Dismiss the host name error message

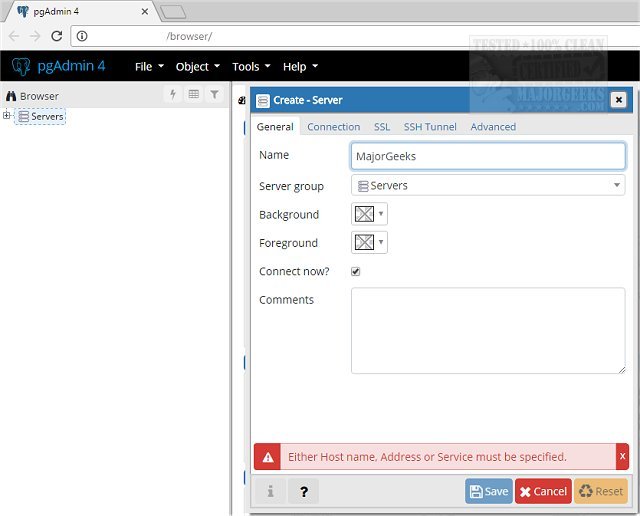click(622, 456)
